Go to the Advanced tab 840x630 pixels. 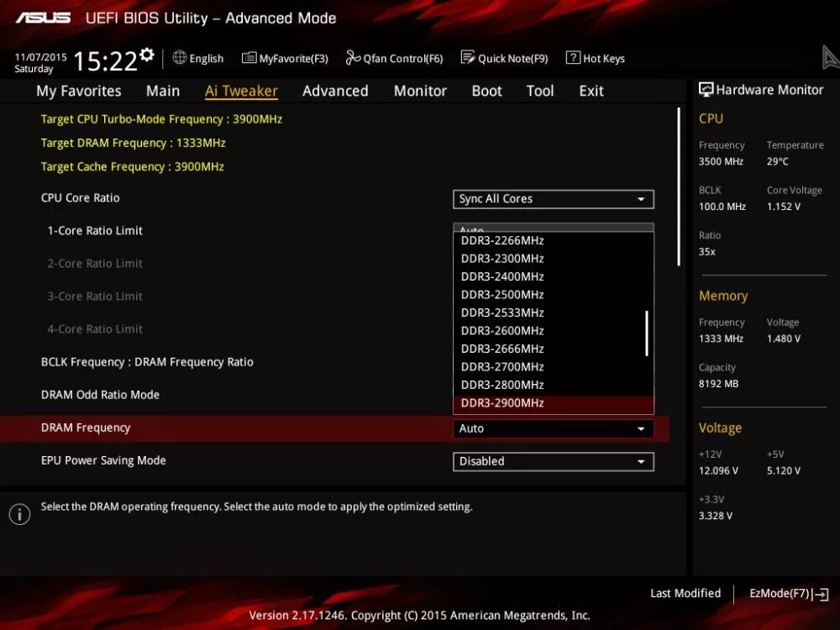335,91
